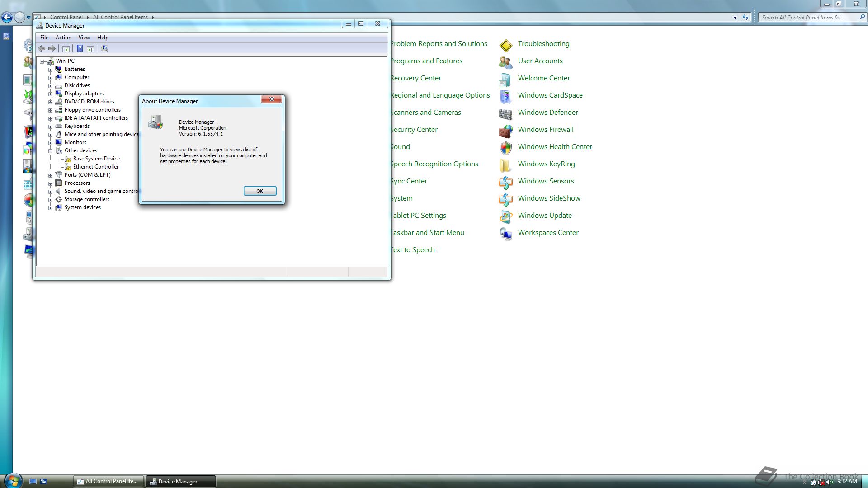Collapse the Other devices node
Screen dimensions: 868x488
coord(51,151)
